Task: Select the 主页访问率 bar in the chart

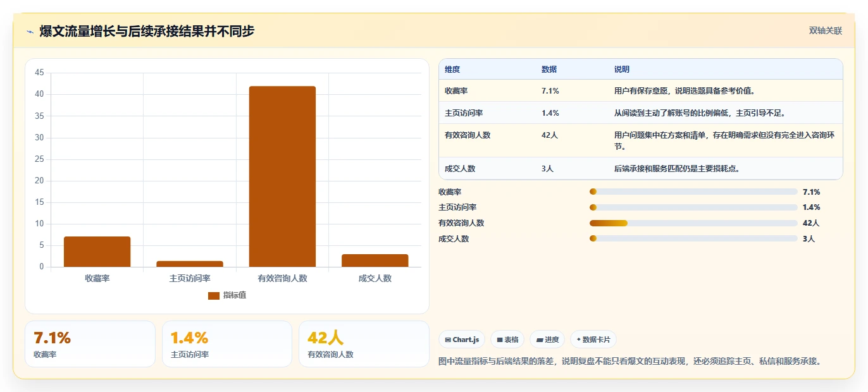Action: coord(190,264)
